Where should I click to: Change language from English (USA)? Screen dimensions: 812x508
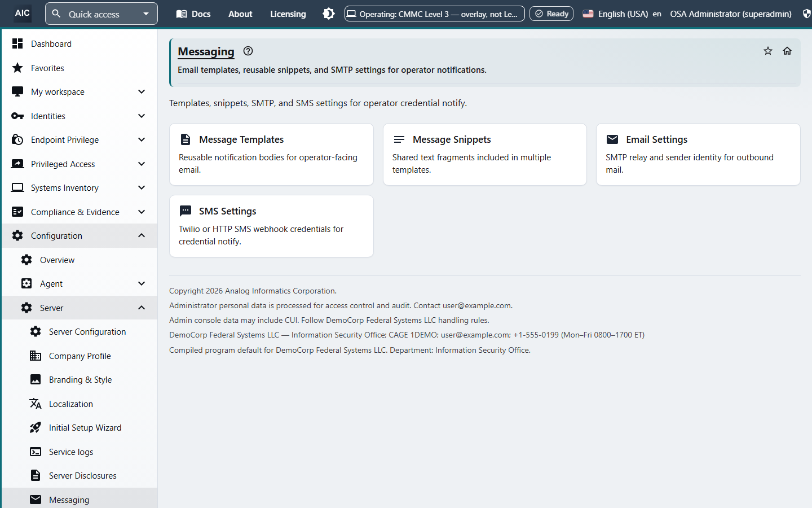coord(622,14)
